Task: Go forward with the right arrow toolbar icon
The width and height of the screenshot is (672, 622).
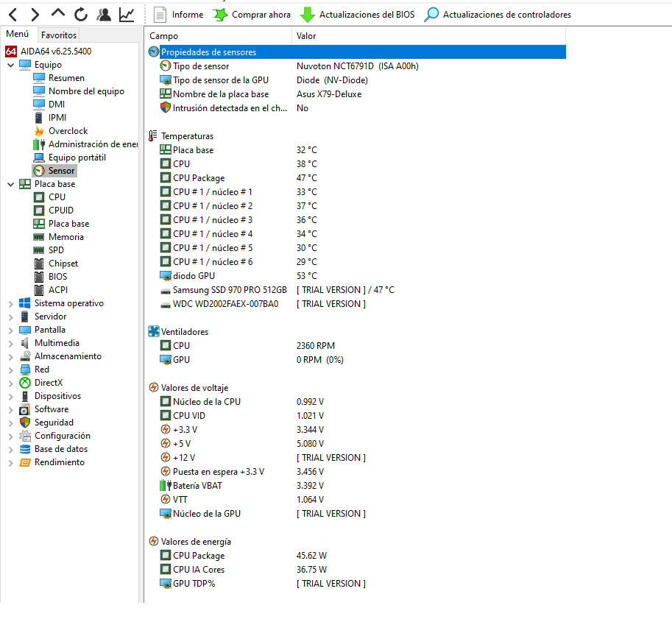Action: (x=35, y=15)
